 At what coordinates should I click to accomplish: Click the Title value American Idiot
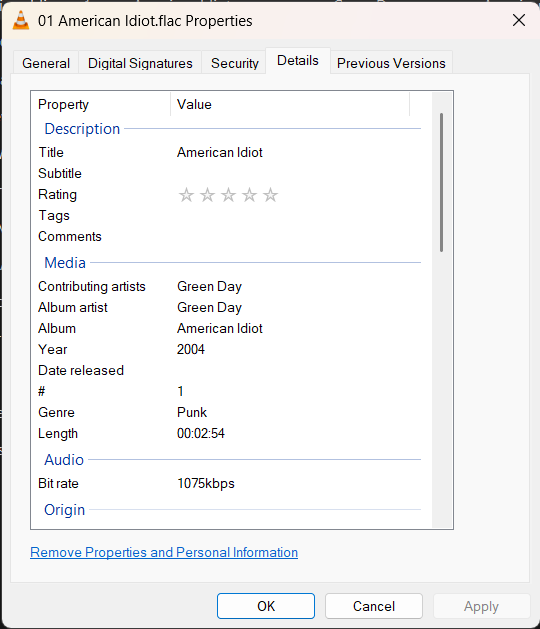tap(220, 152)
